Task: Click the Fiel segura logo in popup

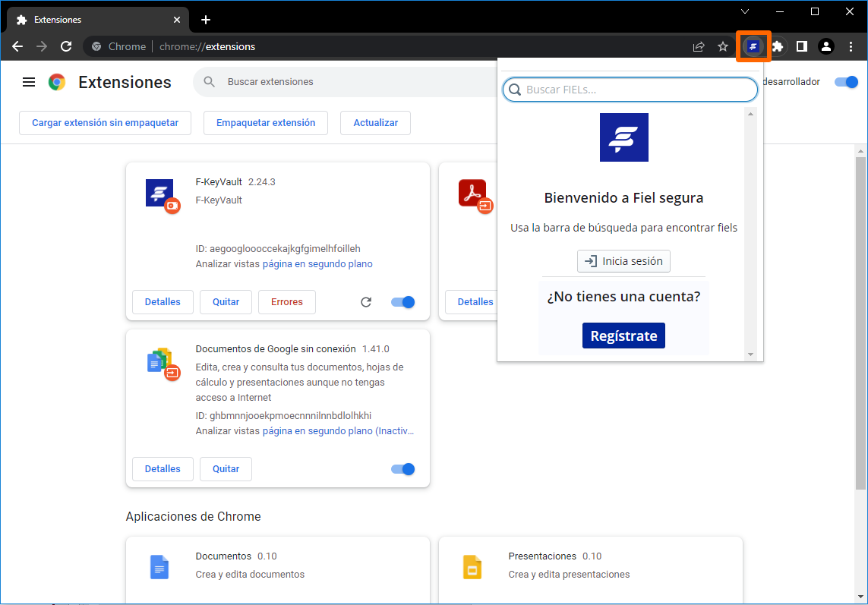Action: point(624,137)
